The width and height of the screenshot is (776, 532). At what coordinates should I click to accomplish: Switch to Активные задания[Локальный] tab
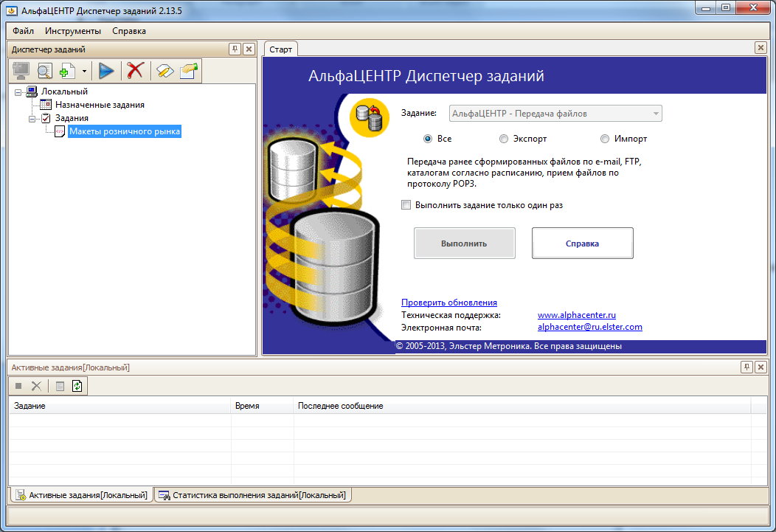[82, 495]
